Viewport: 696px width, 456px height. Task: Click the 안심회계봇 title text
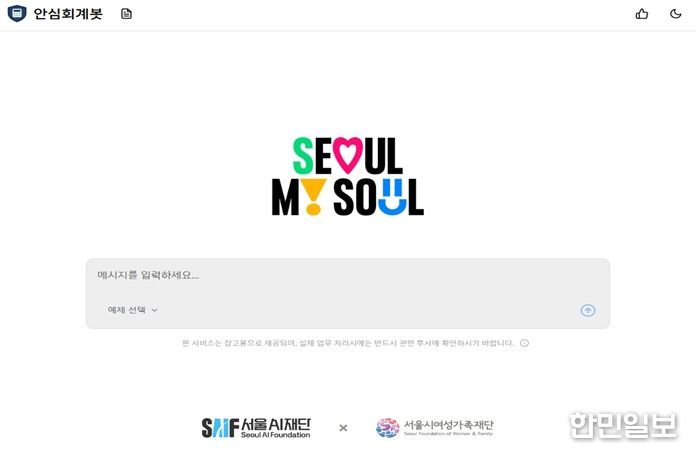(x=68, y=14)
